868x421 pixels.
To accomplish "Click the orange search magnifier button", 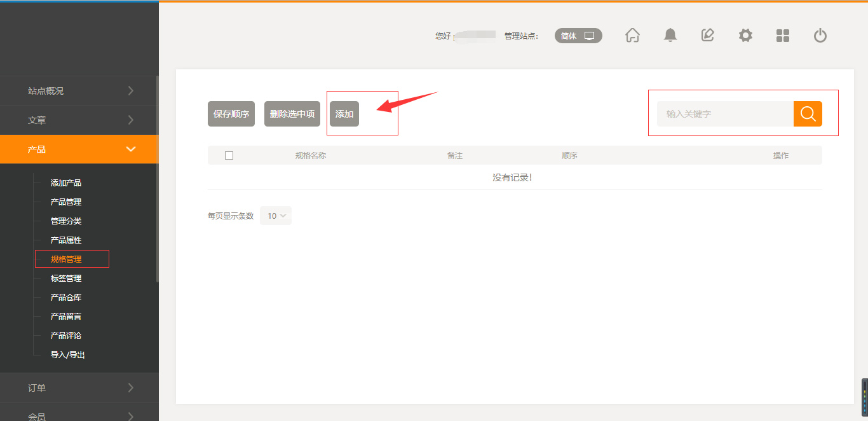I will click(808, 114).
